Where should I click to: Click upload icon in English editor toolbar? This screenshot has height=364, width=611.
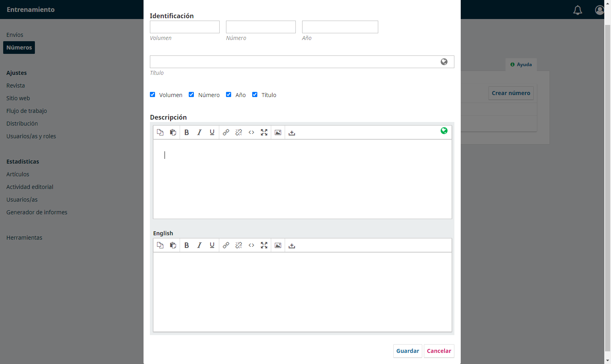[x=292, y=246]
